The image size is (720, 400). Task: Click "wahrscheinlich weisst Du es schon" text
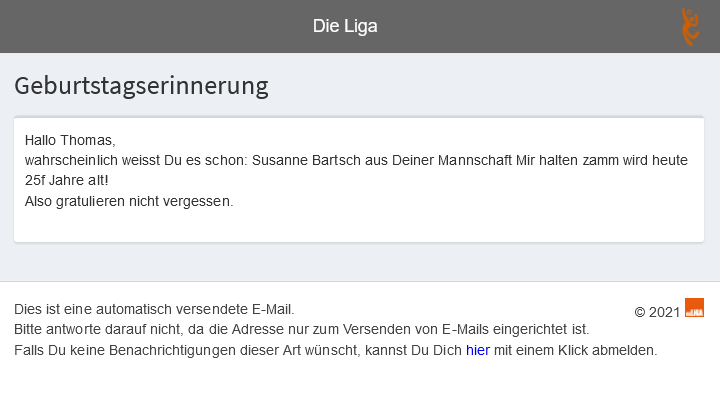130,160
